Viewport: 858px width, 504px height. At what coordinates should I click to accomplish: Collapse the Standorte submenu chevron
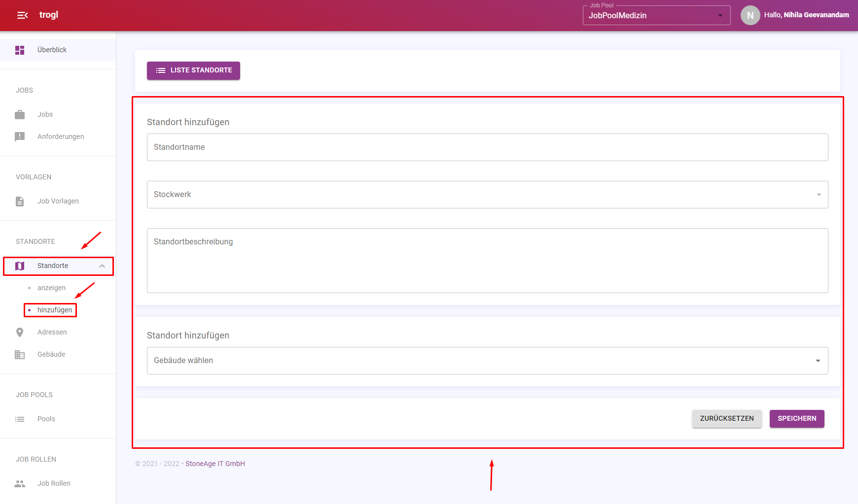pos(102,266)
